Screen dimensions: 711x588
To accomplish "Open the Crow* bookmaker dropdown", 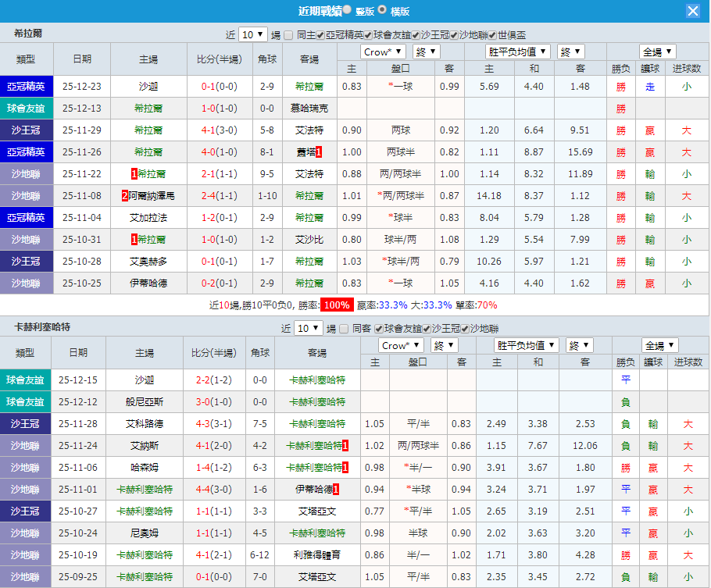I will pos(382,51).
